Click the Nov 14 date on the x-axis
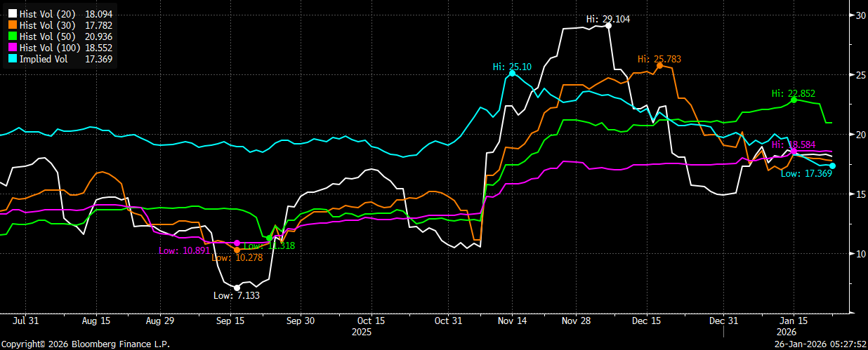This screenshot has height=350, width=868. [x=512, y=320]
